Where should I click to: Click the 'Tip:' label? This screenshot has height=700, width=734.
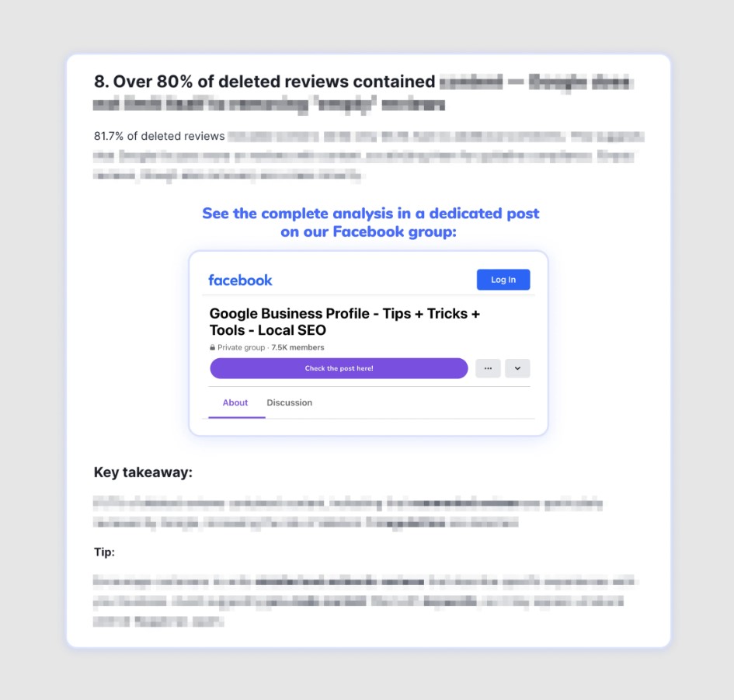pos(104,552)
